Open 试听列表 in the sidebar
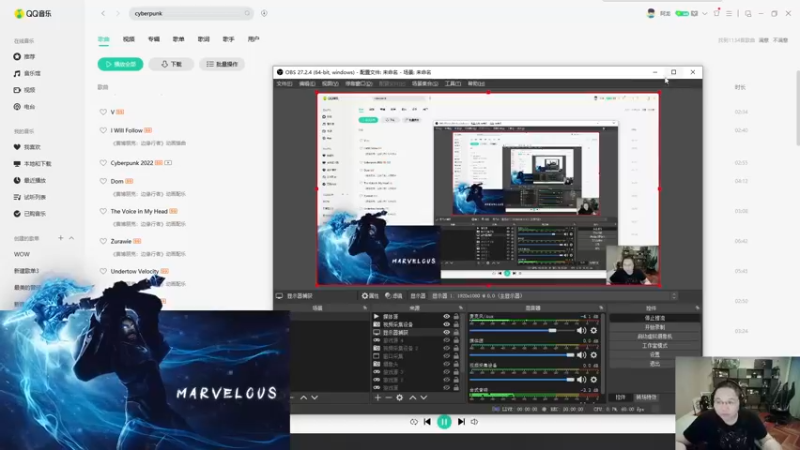The height and width of the screenshot is (450, 800). 29,197
